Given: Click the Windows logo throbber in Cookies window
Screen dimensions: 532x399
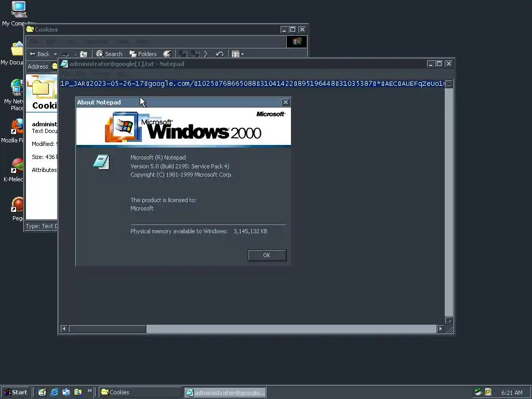Looking at the screenshot, I should point(297,42).
